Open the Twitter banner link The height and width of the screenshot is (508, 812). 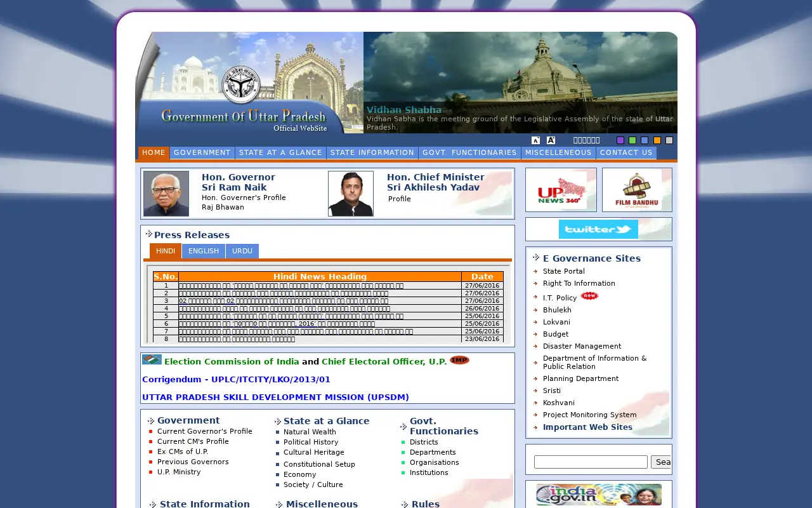tap(598, 229)
